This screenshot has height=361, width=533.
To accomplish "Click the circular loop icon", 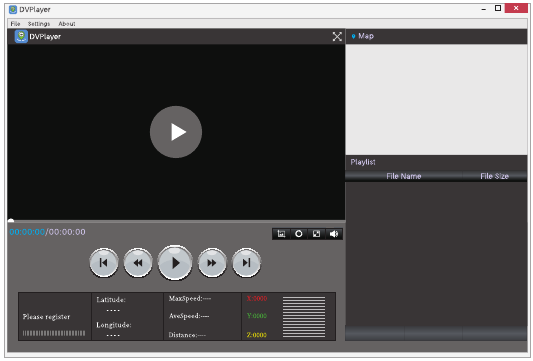I will [x=299, y=234].
